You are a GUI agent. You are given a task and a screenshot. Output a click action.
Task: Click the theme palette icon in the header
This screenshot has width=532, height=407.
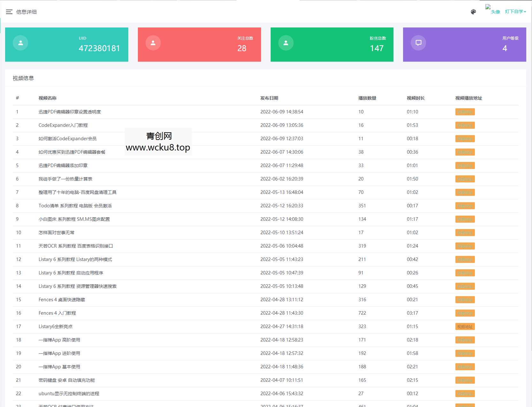pos(473,12)
